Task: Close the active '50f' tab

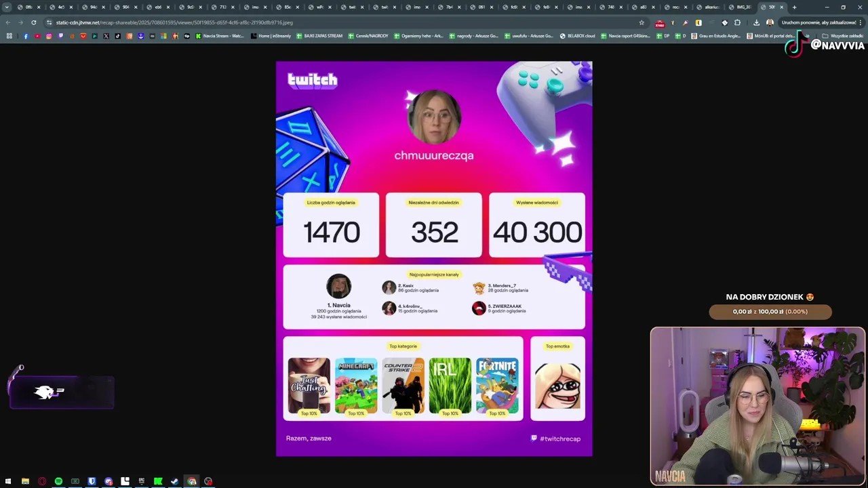Action: pyautogui.click(x=781, y=7)
